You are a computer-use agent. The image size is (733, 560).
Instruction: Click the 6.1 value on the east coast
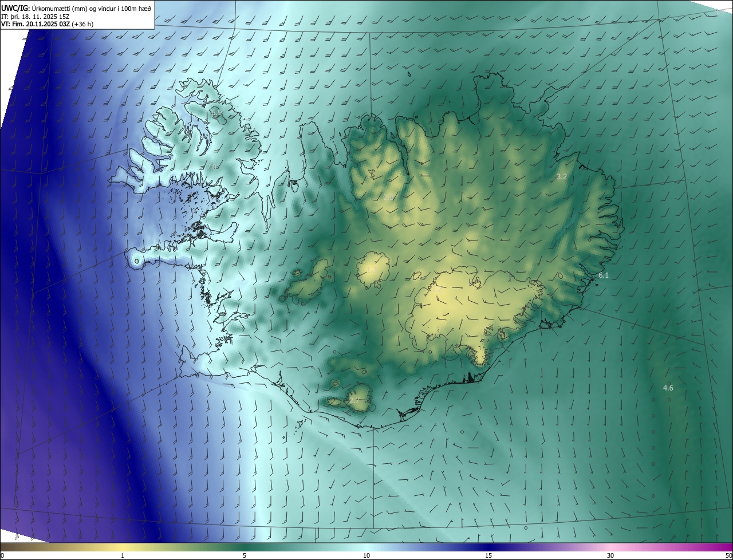(604, 275)
